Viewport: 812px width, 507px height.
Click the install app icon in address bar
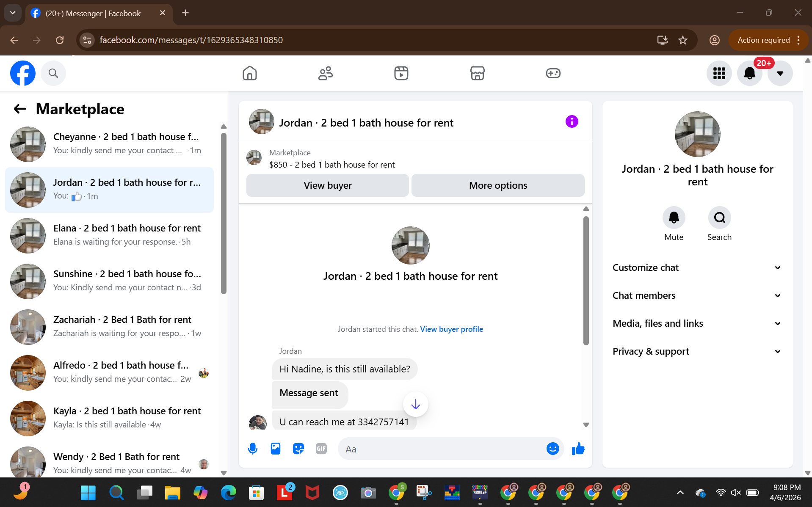click(x=662, y=40)
